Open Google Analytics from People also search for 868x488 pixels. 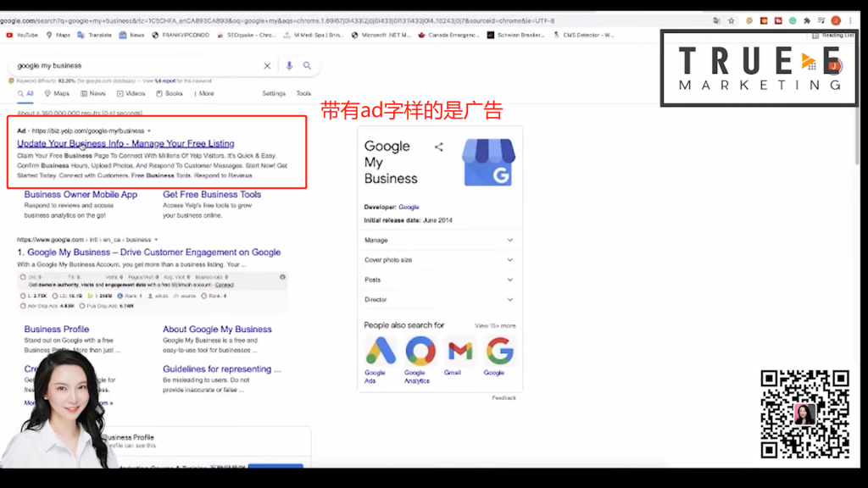(x=420, y=359)
